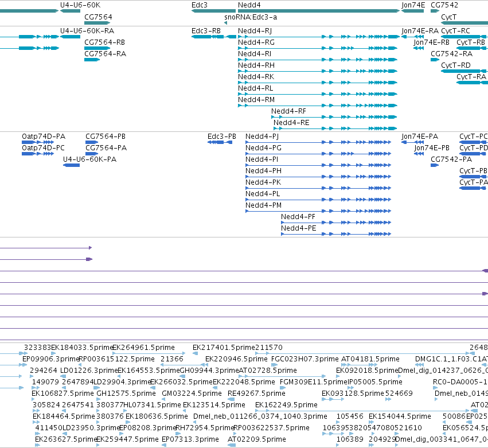Click the CG7564-PB protein label
Image resolution: width=488 pixels, height=448 pixels.
106,137
